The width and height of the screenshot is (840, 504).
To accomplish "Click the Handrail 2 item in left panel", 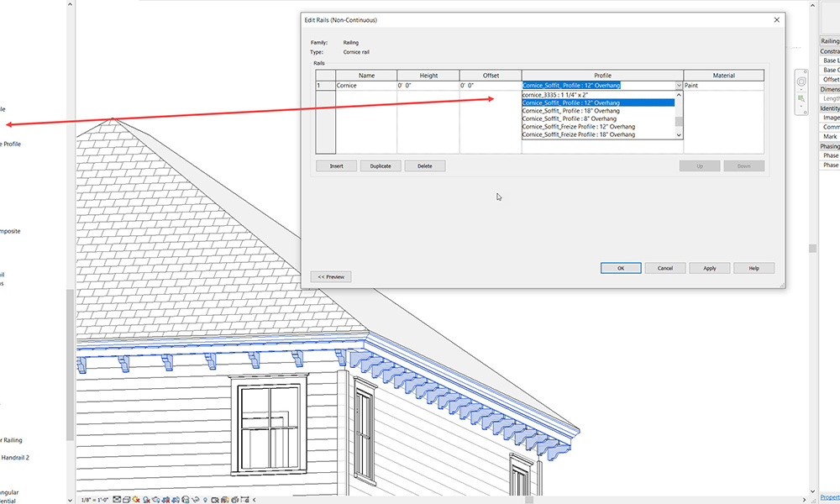I will 15,458.
